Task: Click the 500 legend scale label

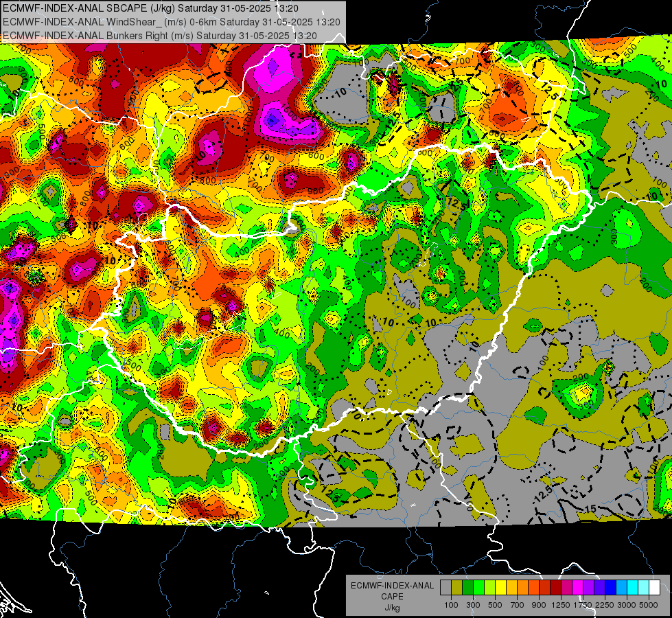Action: [x=495, y=605]
